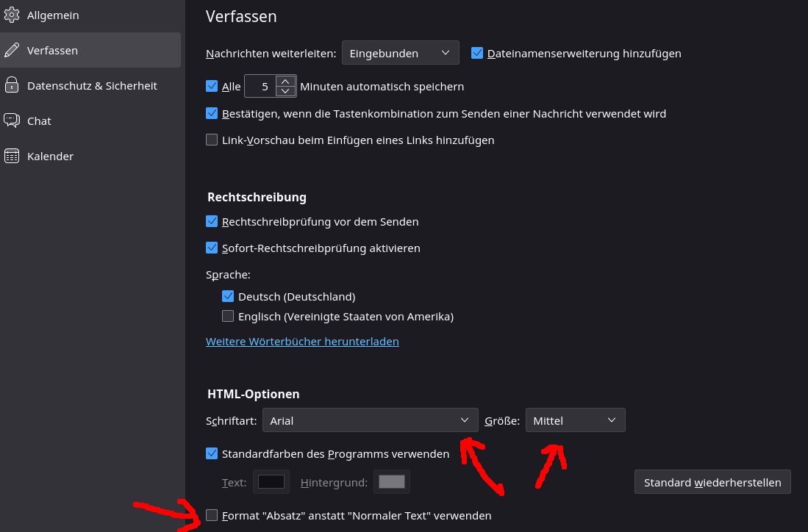Open the Kalender settings section

50,156
